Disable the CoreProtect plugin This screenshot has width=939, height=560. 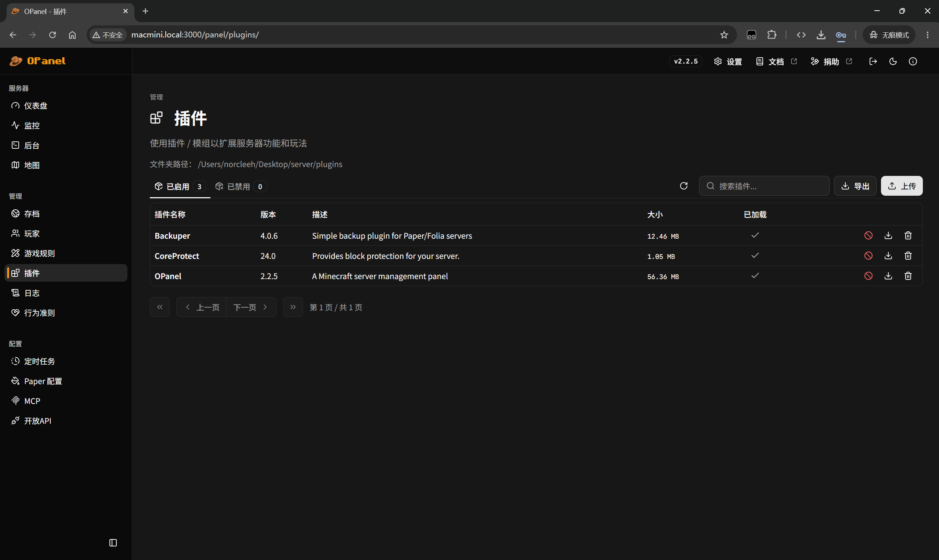click(868, 256)
